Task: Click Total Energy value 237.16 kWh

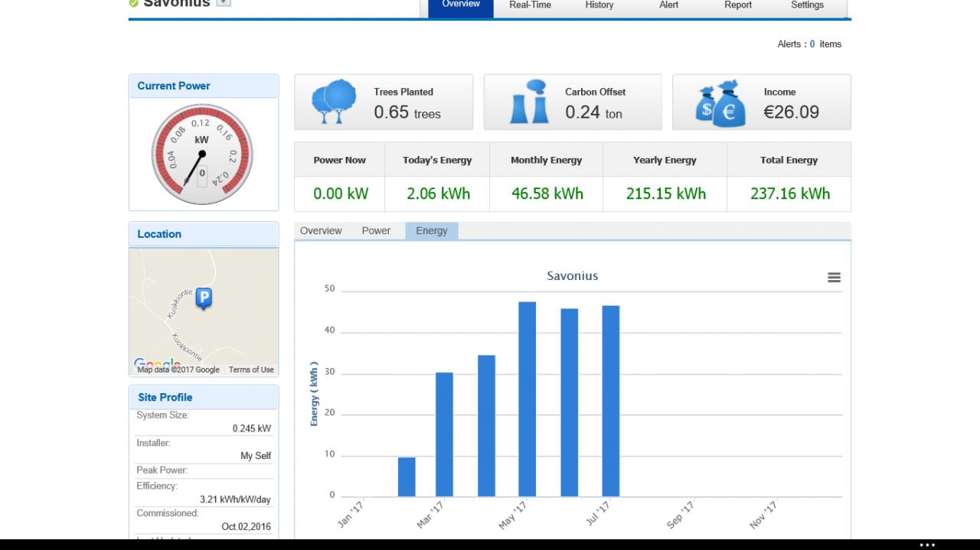Action: [790, 194]
